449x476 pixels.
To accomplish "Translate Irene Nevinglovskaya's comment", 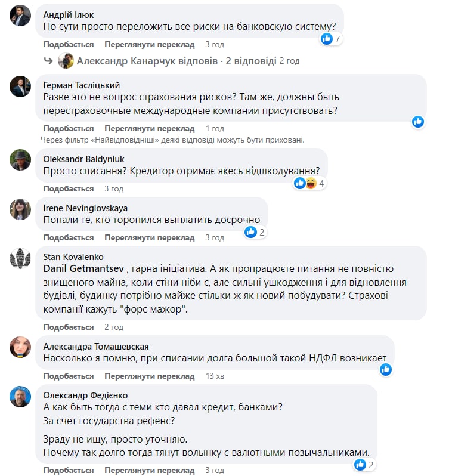I will [149, 237].
